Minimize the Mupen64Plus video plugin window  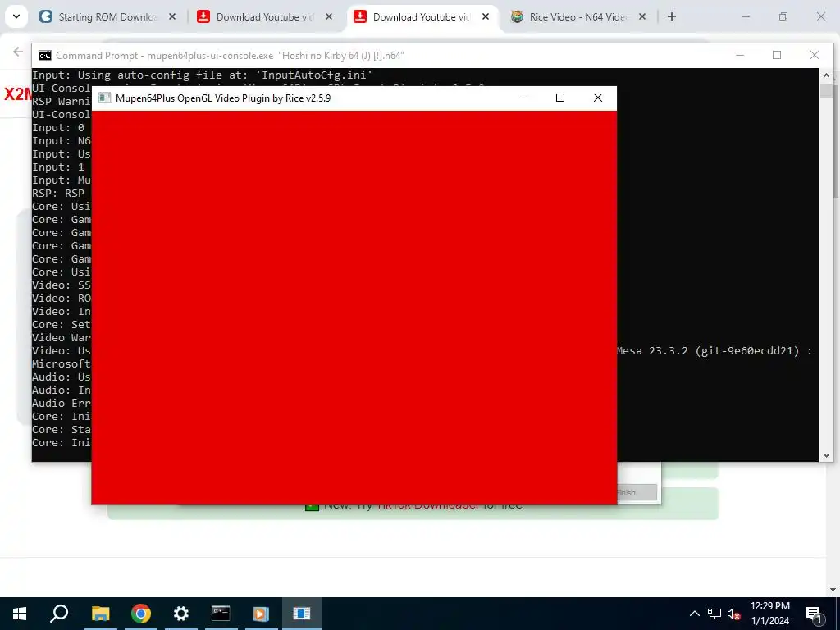523,98
